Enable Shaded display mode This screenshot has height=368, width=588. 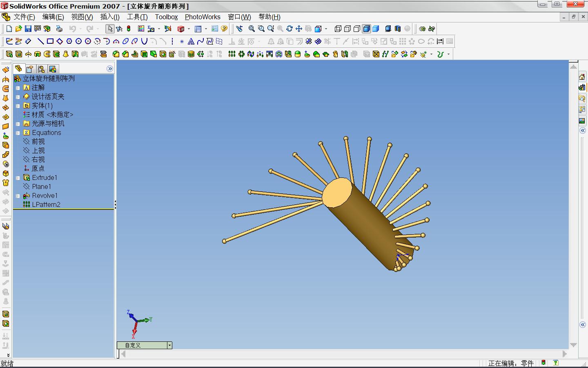point(376,29)
